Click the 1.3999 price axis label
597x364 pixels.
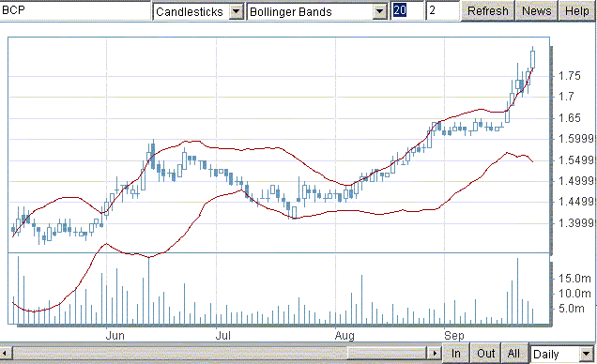click(575, 222)
